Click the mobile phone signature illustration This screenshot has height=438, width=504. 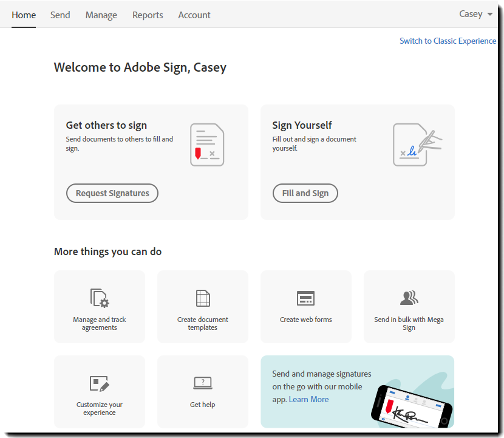click(x=412, y=406)
